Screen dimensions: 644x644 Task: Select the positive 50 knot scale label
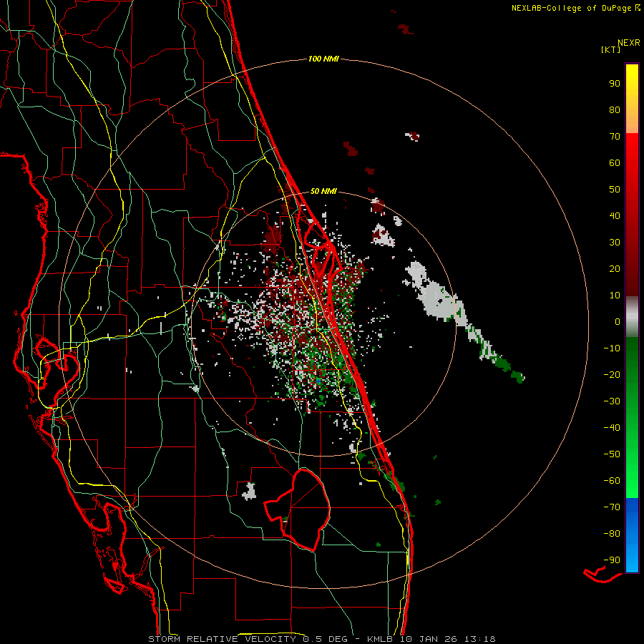pyautogui.click(x=615, y=190)
